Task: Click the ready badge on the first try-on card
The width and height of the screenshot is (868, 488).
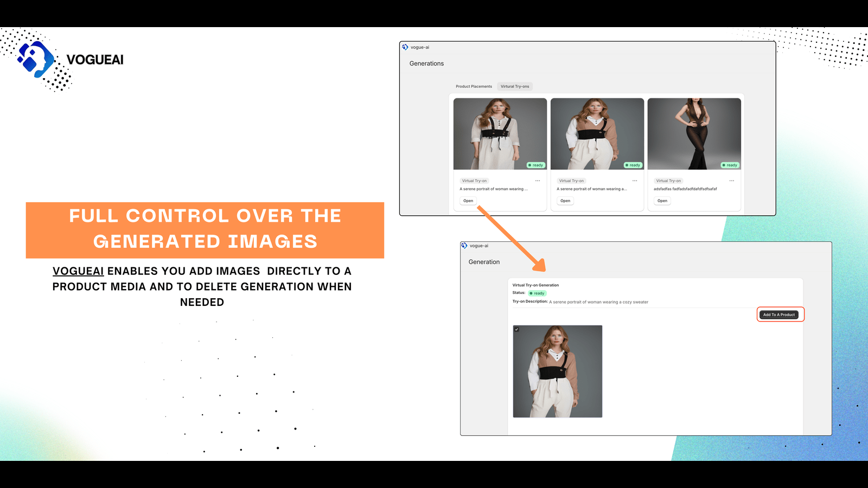Action: pyautogui.click(x=535, y=165)
